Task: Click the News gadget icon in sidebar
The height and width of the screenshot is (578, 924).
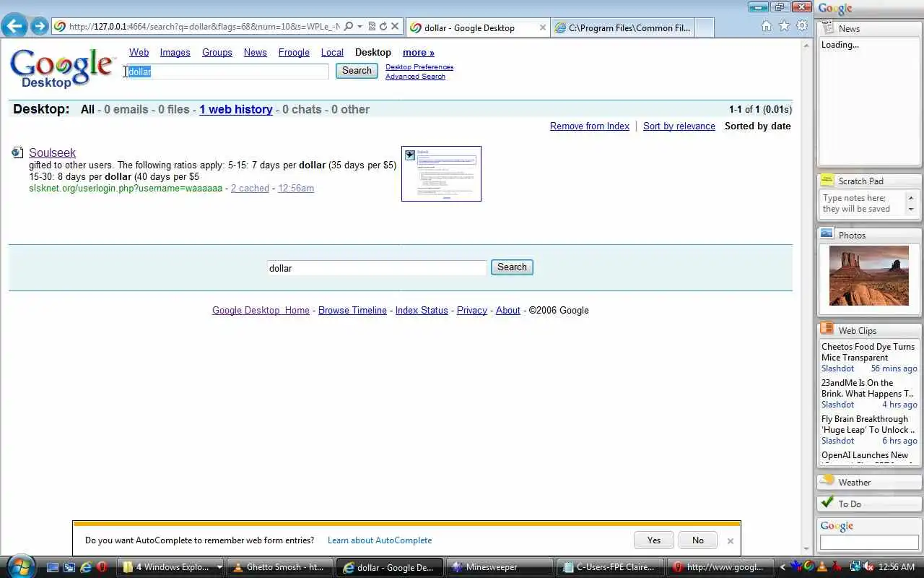Action: [827, 28]
